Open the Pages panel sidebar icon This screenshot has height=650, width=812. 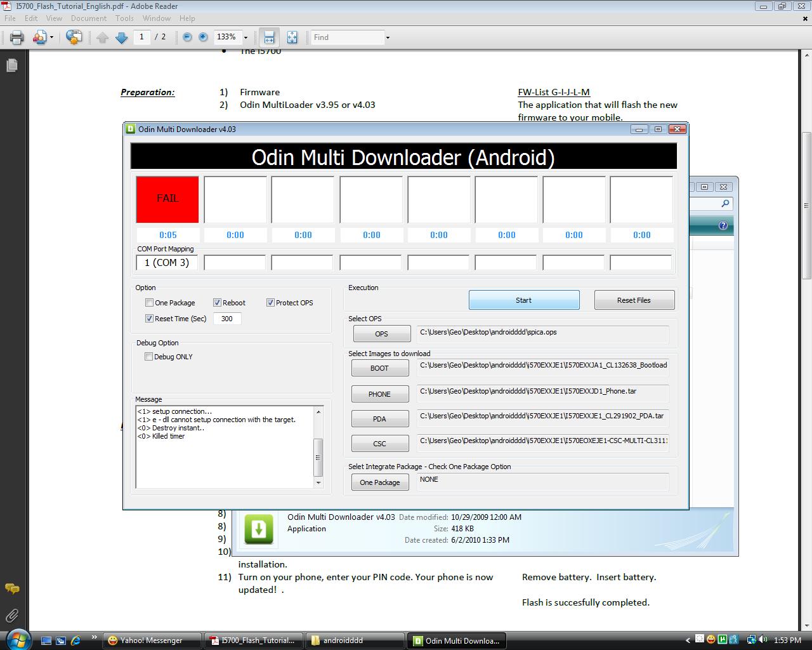(11, 65)
